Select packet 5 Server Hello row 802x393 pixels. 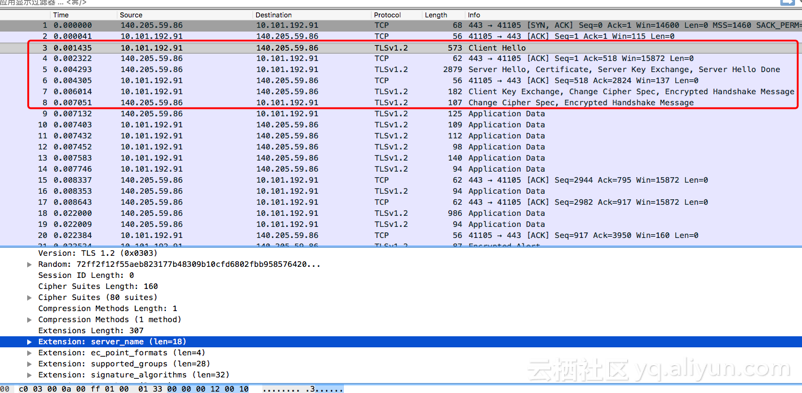401,70
